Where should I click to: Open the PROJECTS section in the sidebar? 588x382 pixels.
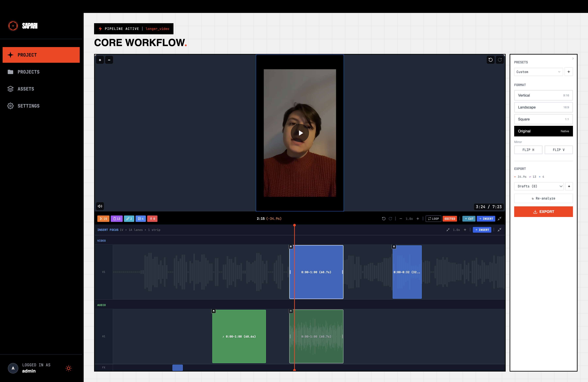click(x=28, y=72)
